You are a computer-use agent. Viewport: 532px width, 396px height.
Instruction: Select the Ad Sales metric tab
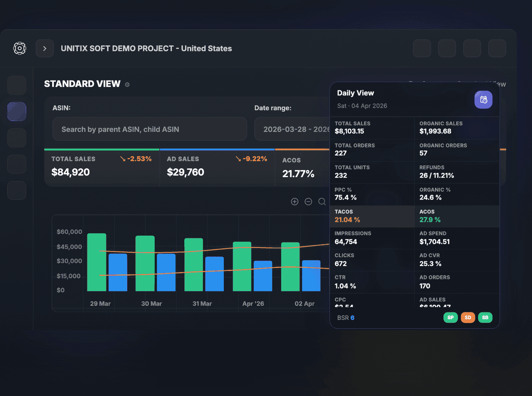(217, 168)
